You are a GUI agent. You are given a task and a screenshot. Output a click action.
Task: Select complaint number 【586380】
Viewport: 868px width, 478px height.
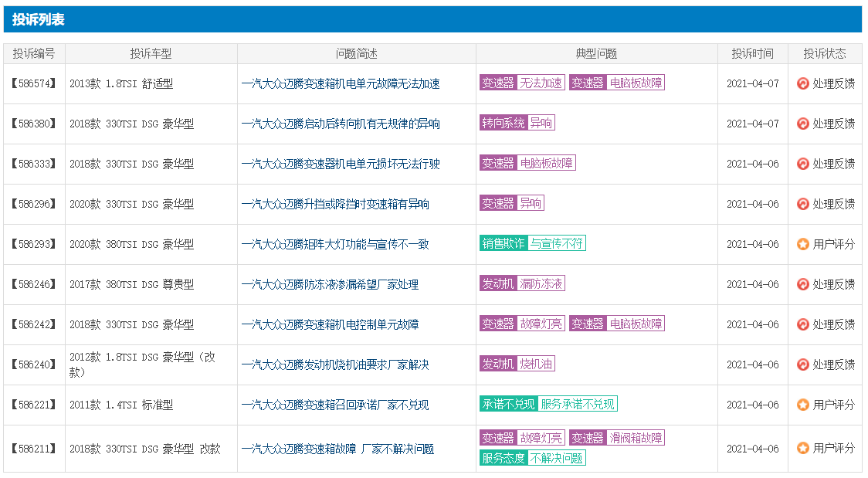(34, 124)
